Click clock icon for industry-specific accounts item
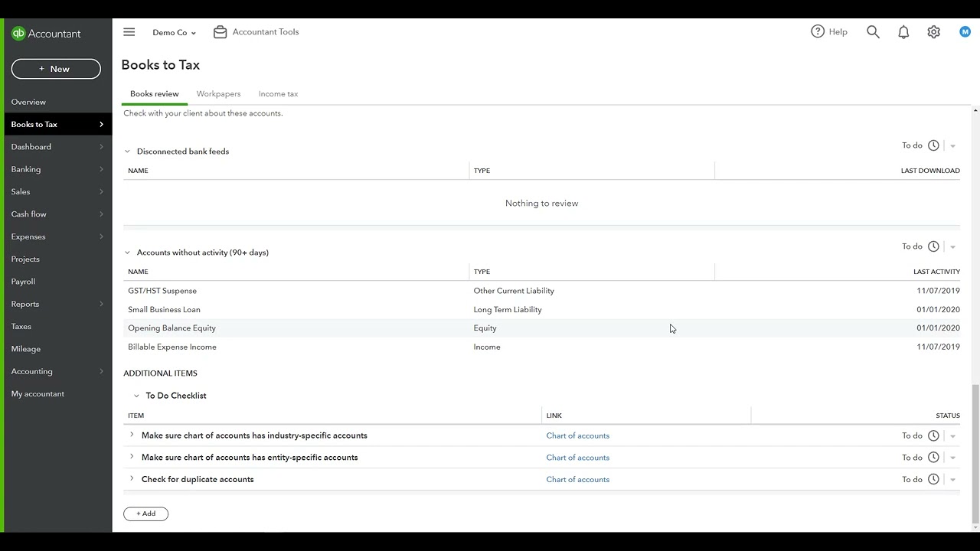The image size is (980, 551). point(933,435)
